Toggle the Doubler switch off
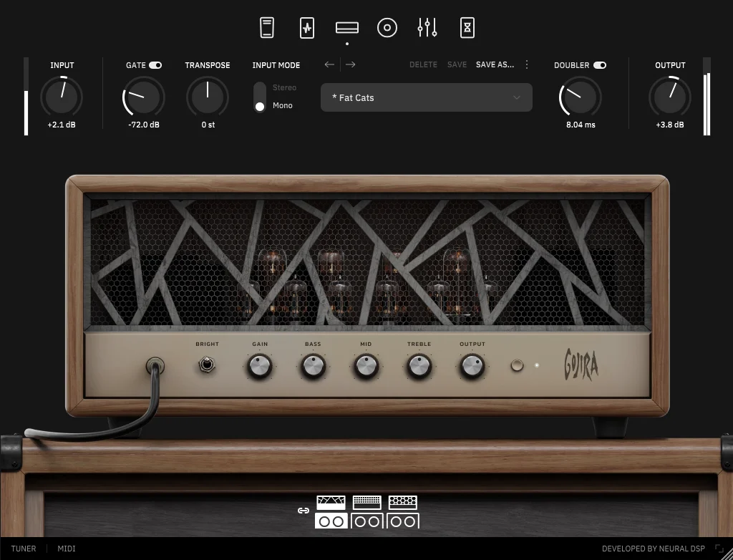The height and width of the screenshot is (560, 733). pos(600,65)
